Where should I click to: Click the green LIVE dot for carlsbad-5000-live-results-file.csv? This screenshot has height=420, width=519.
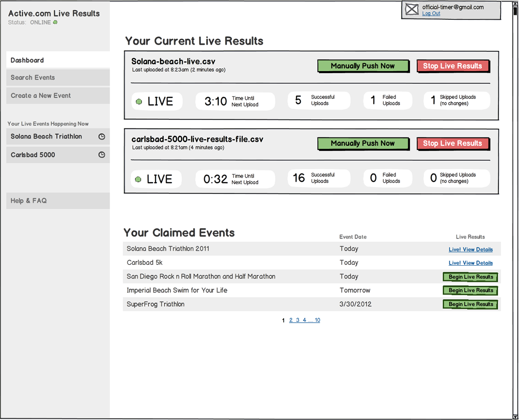138,179
